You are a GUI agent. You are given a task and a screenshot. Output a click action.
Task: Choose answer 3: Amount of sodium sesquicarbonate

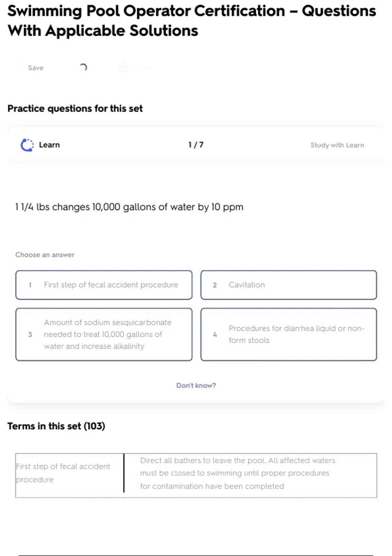tap(104, 334)
